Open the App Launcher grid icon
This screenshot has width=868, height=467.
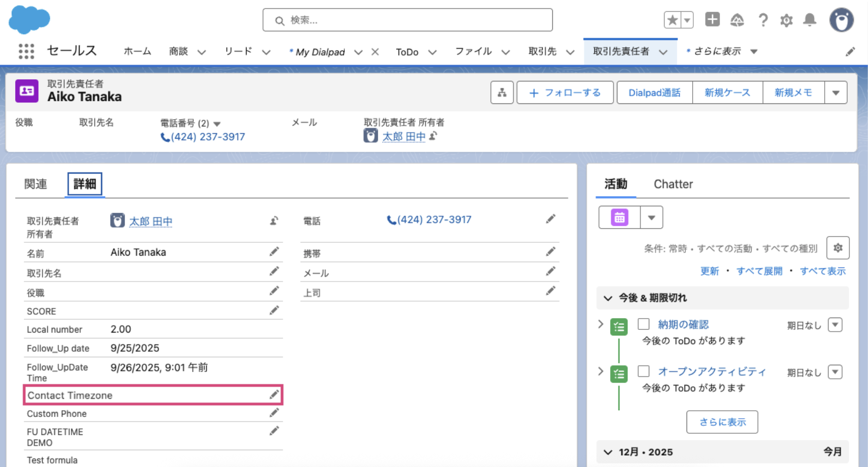26,51
